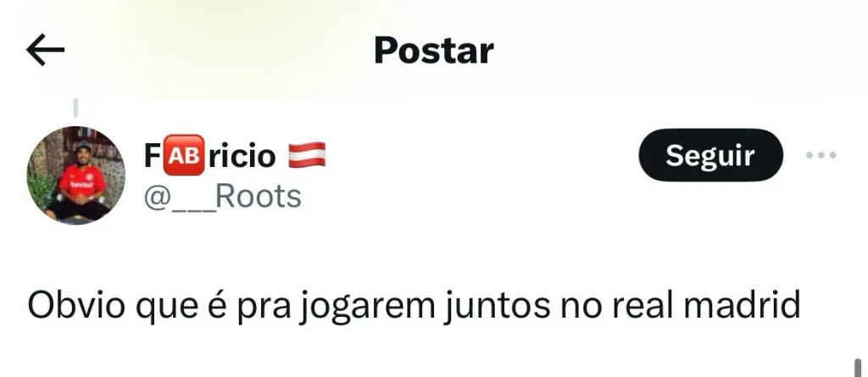Viewport: 868px width, 377px height.
Task: Click the letter F starting the display name
Action: [x=153, y=156]
